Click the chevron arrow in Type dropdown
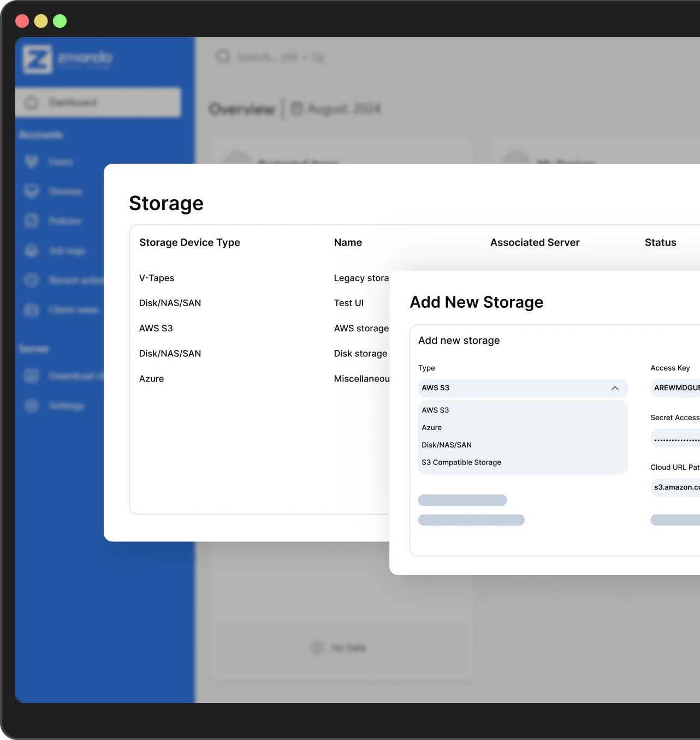700x740 pixels. click(615, 388)
